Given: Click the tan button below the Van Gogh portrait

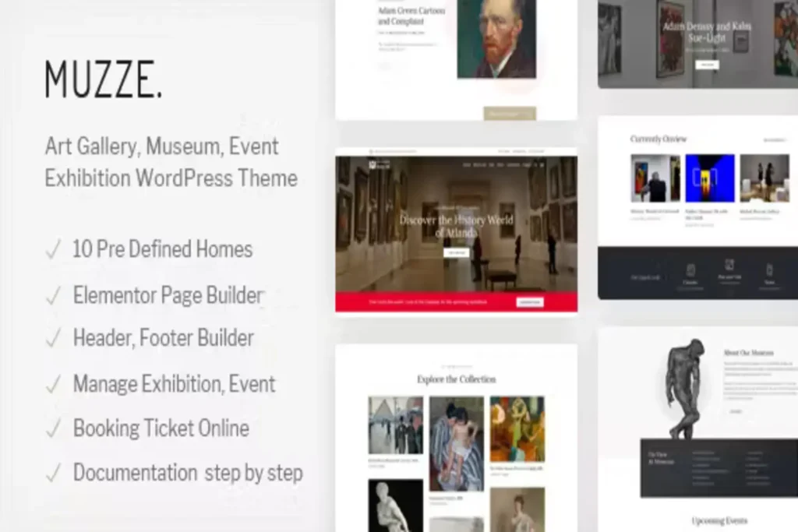Looking at the screenshot, I should tap(510, 113).
